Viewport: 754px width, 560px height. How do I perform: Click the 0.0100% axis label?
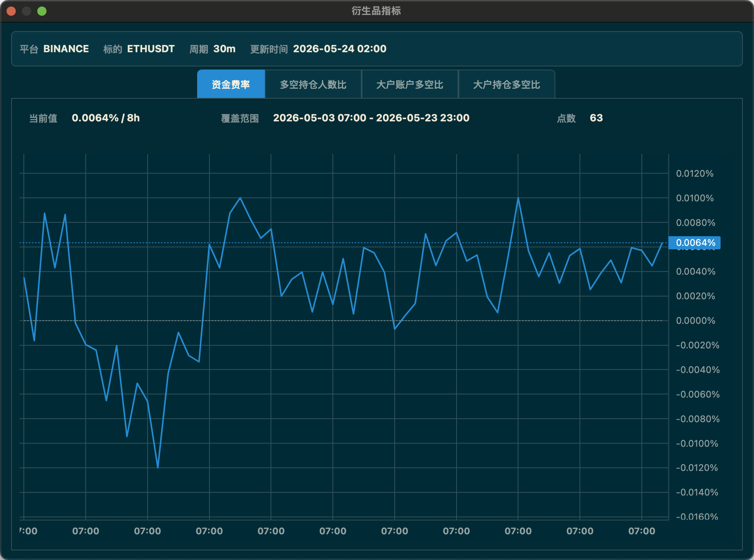click(x=695, y=198)
